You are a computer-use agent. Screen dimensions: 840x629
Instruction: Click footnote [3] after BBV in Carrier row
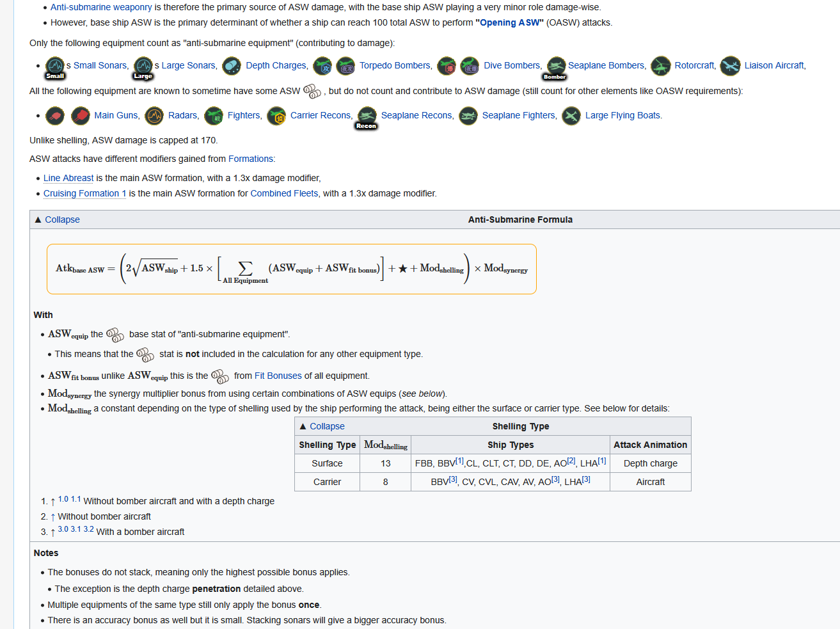[x=453, y=479]
